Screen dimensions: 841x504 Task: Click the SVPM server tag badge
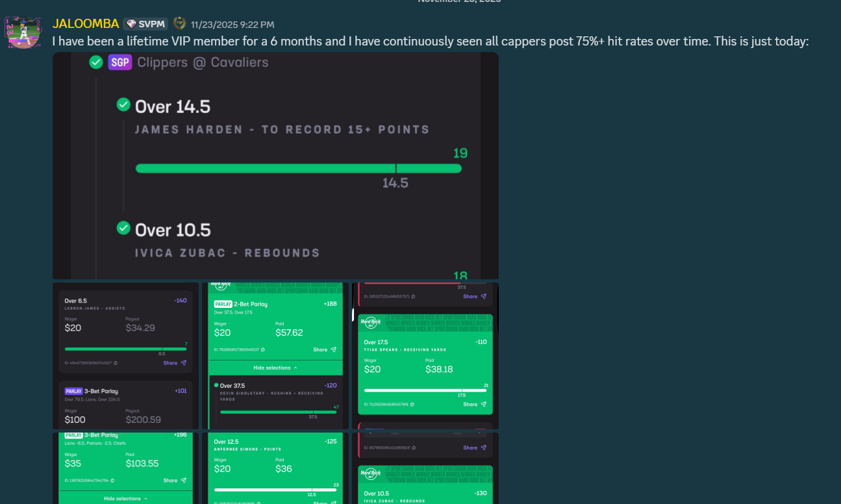tap(146, 24)
